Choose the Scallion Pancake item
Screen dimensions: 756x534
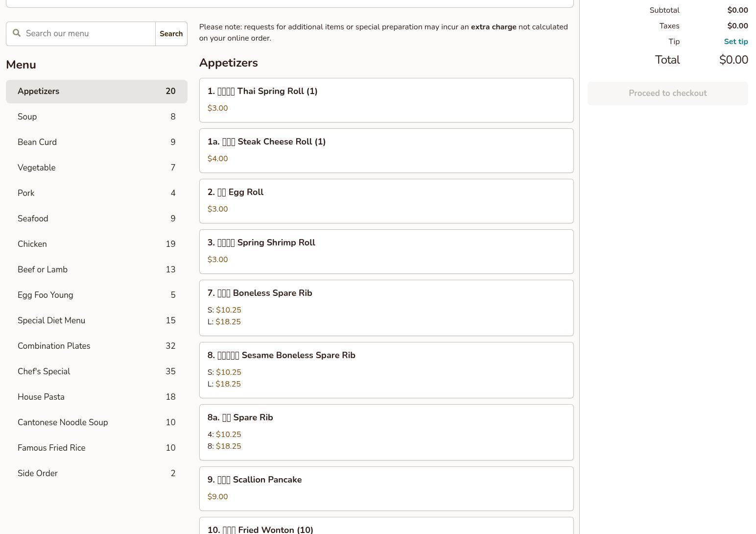(386, 488)
